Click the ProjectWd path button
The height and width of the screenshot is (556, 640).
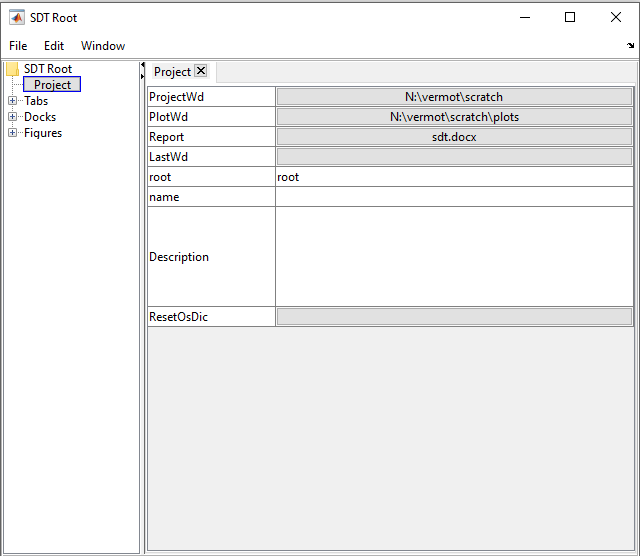point(454,97)
